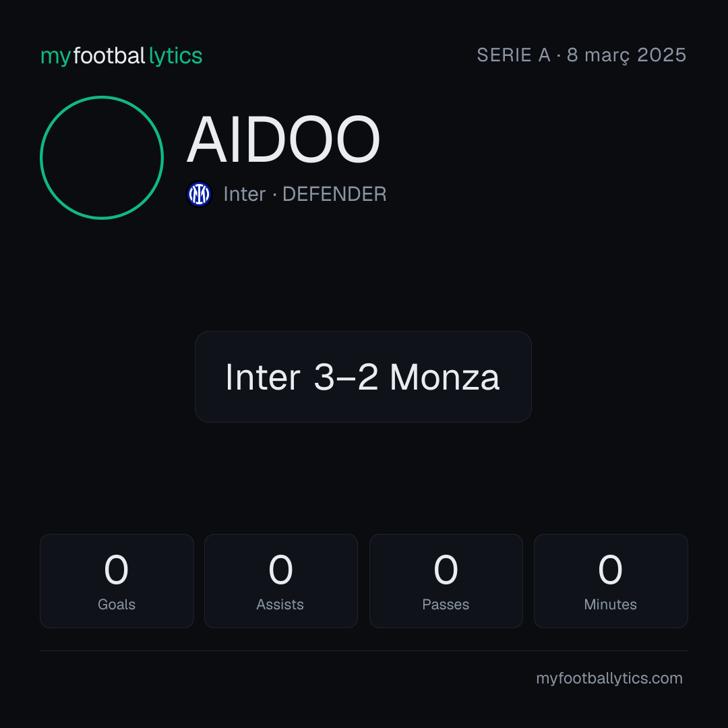Open the myfootballytics logo at top
The width and height of the screenshot is (728, 728).
[x=121, y=56]
